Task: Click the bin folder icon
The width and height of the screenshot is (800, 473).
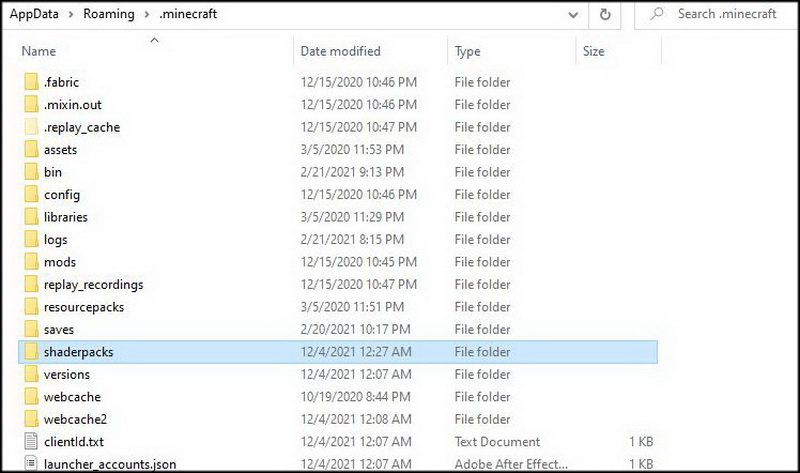Action: (31, 171)
